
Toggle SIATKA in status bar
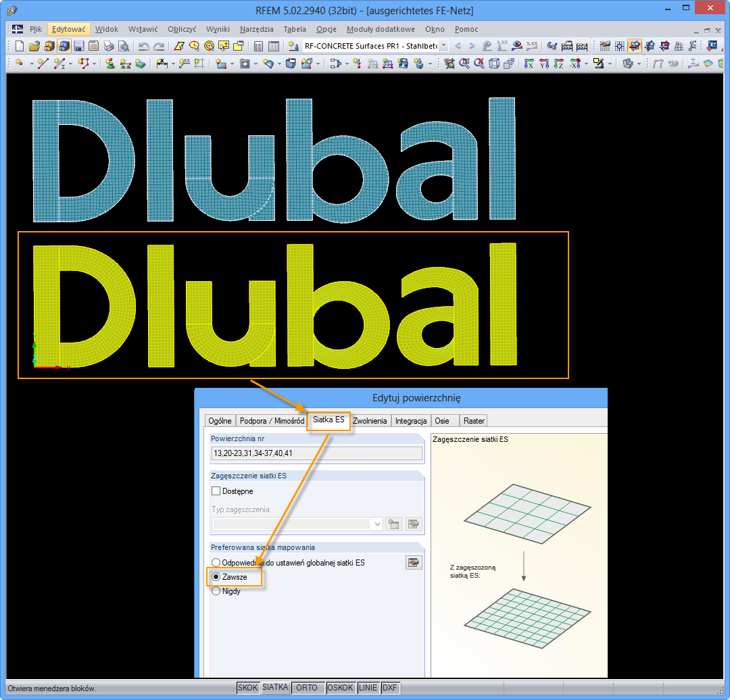pyautogui.click(x=275, y=687)
